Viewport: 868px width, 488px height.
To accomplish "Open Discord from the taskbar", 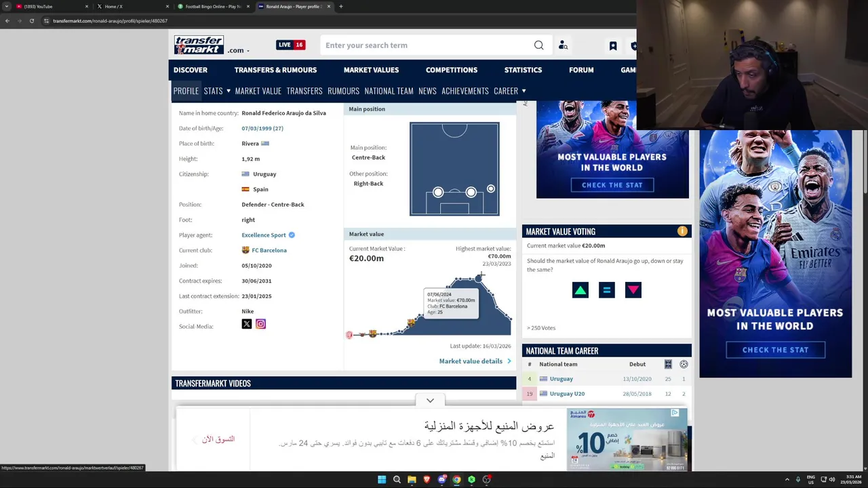I will tap(442, 480).
